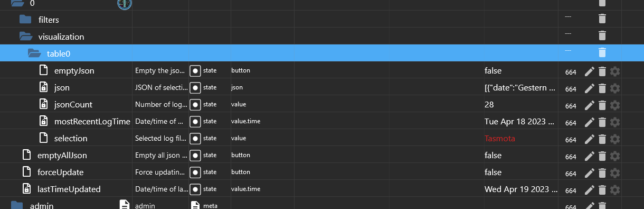This screenshot has height=209, width=644.
Task: Expand the admin folder
Action: (x=17, y=205)
